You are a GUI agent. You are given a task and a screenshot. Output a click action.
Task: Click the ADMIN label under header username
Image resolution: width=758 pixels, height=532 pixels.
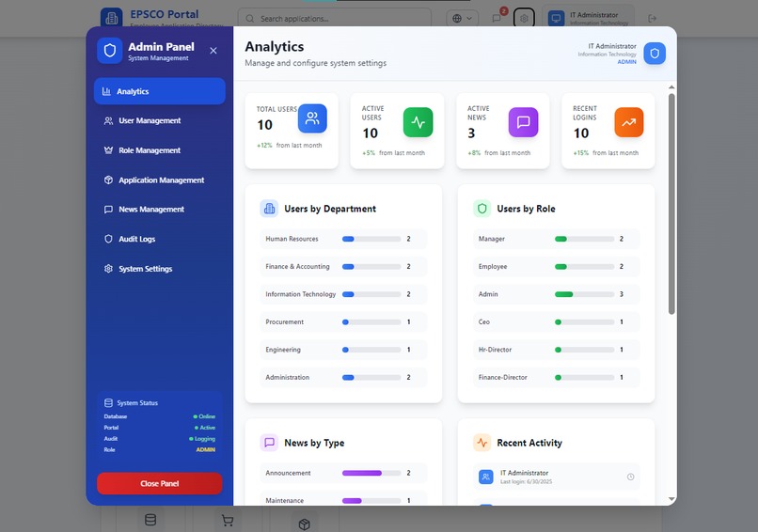pyautogui.click(x=626, y=62)
